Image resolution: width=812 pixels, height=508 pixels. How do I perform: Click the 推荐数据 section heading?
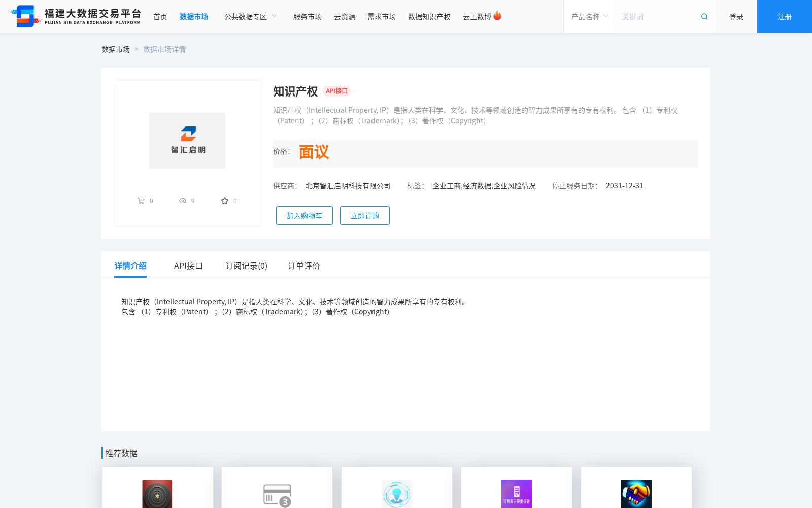pyautogui.click(x=121, y=453)
